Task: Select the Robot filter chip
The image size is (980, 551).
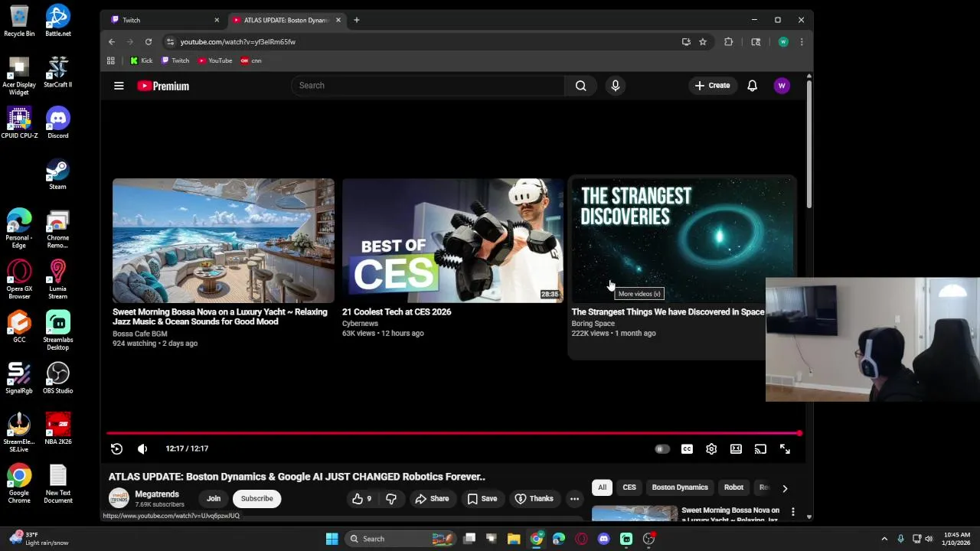Action: [733, 487]
